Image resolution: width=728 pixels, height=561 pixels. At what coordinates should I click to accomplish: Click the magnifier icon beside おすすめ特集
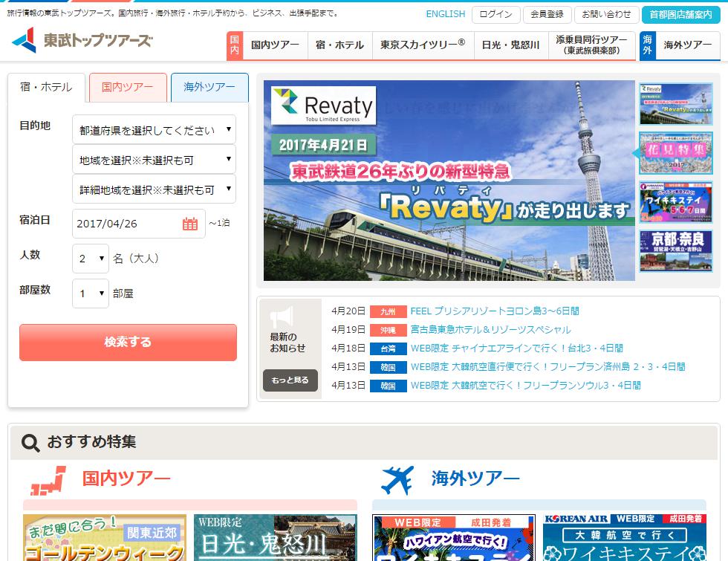[x=30, y=443]
